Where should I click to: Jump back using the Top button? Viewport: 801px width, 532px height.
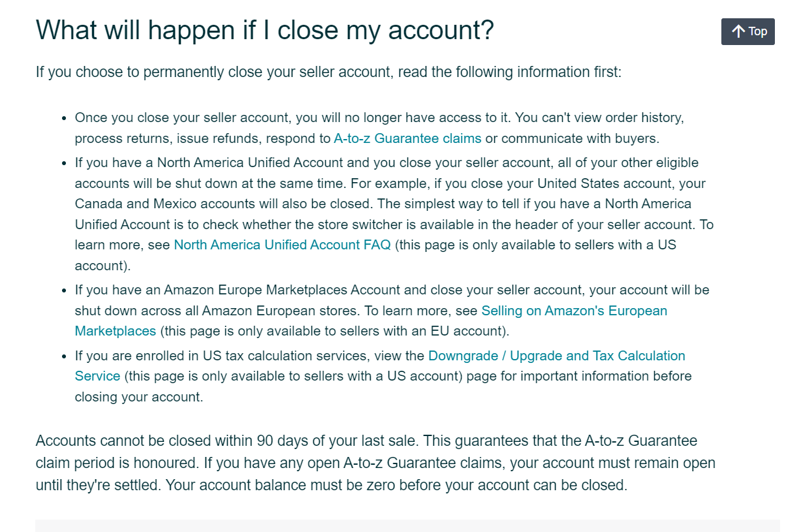pyautogui.click(x=748, y=31)
